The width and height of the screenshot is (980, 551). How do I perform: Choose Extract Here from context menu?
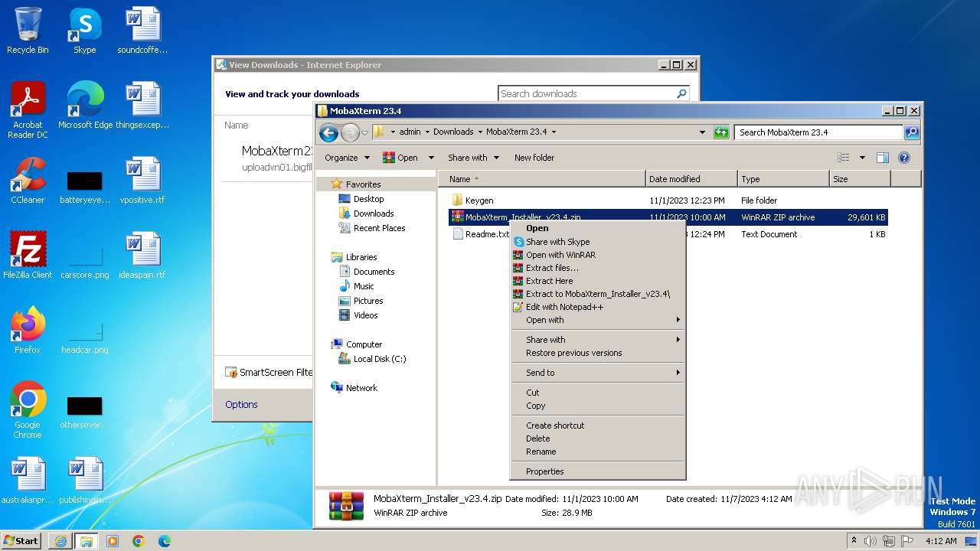coord(598,281)
